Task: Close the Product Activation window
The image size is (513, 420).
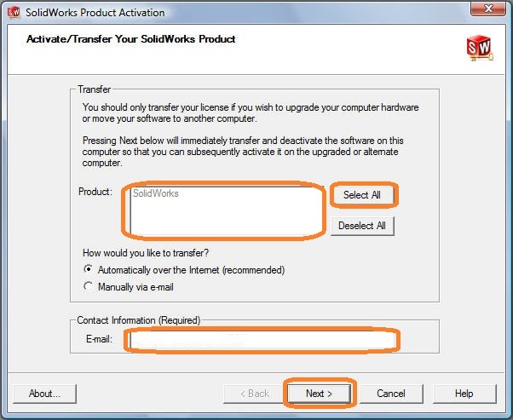Action: (x=487, y=9)
